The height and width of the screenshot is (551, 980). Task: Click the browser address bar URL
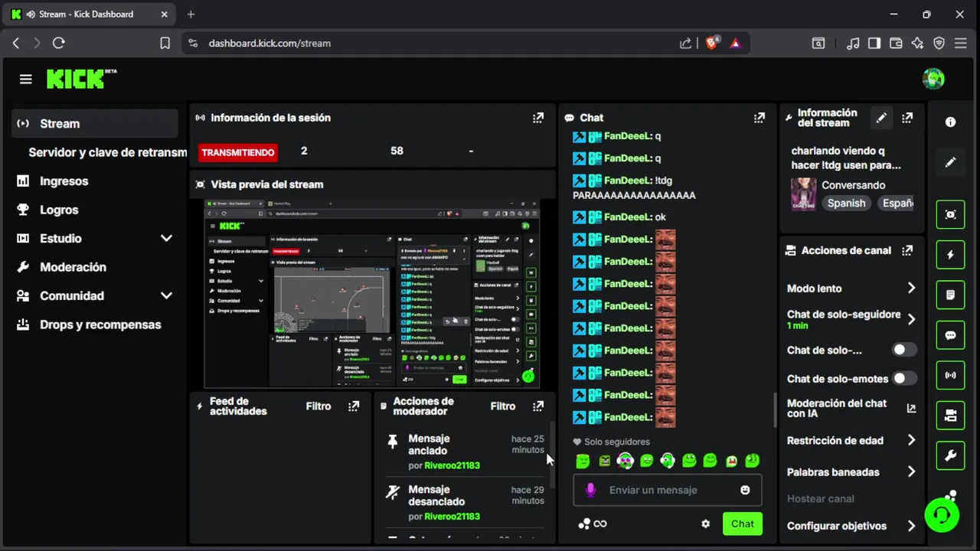(x=269, y=44)
